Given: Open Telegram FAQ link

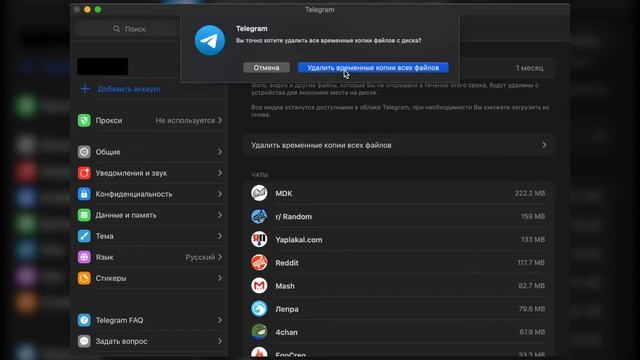Looking at the screenshot, I should [x=150, y=320].
